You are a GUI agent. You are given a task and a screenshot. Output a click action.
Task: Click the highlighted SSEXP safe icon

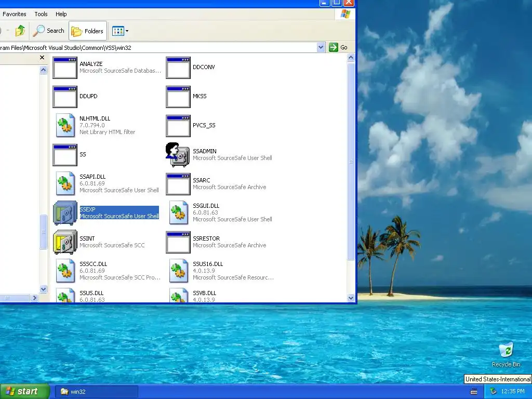[65, 212]
